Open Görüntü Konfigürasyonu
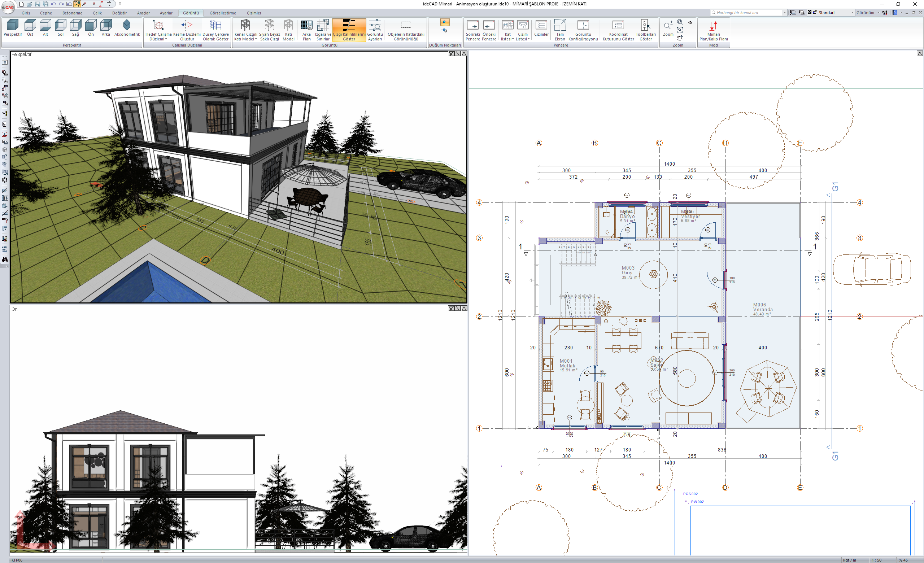The image size is (924, 563). point(583,26)
